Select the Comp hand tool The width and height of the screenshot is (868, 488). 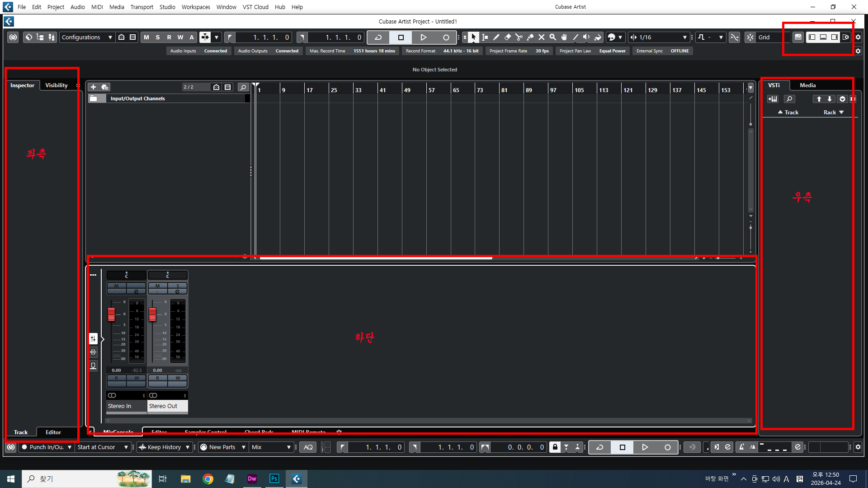(564, 38)
